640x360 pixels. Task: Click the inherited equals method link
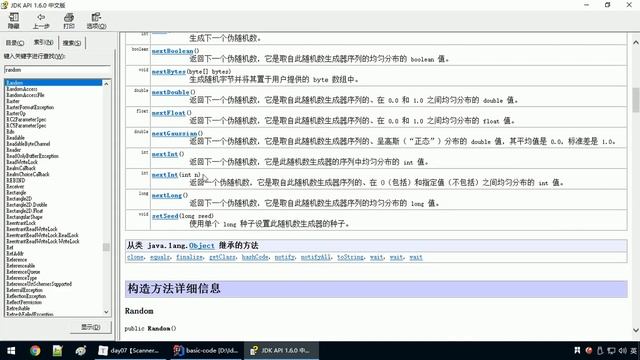pyautogui.click(x=160, y=257)
